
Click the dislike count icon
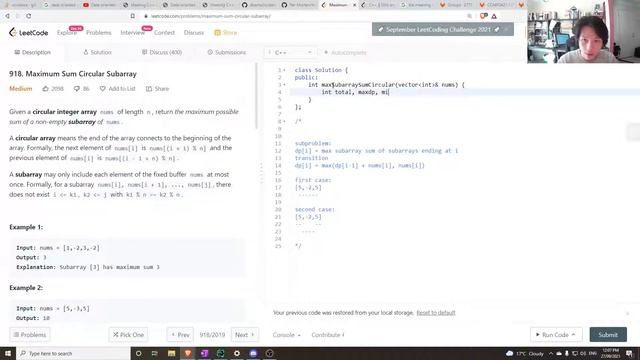click(x=76, y=89)
